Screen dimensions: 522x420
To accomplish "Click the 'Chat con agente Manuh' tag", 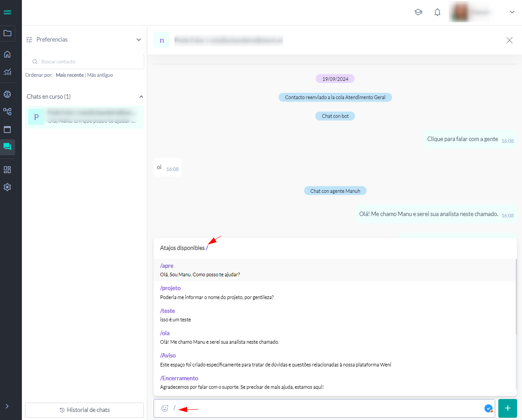I will click(335, 191).
